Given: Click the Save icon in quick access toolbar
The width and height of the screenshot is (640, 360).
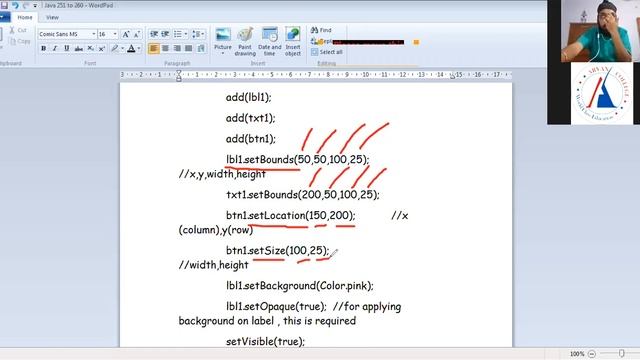Looking at the screenshot, I should [4, 5].
